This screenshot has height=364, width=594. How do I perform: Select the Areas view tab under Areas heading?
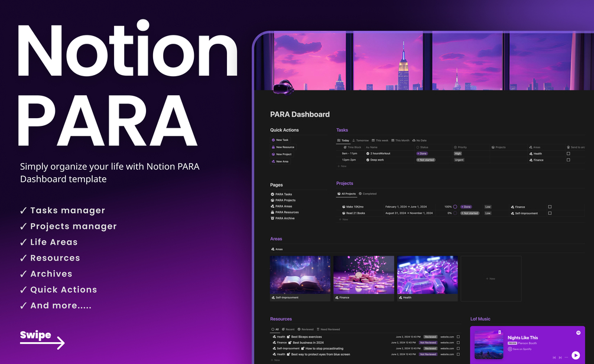[277, 249]
